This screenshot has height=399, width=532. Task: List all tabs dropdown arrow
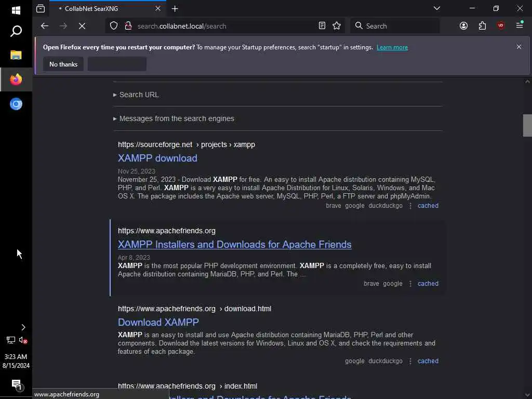click(436, 8)
